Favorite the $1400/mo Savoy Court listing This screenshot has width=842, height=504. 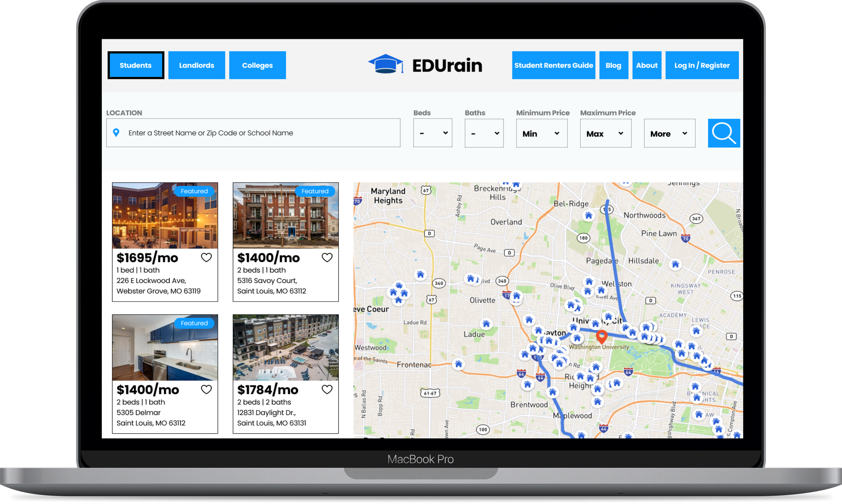327,258
